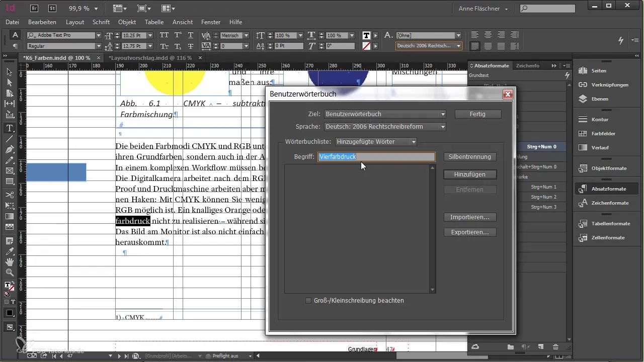Image resolution: width=644 pixels, height=362 pixels.
Task: Click the text fill color swatch
Action: click(x=367, y=35)
